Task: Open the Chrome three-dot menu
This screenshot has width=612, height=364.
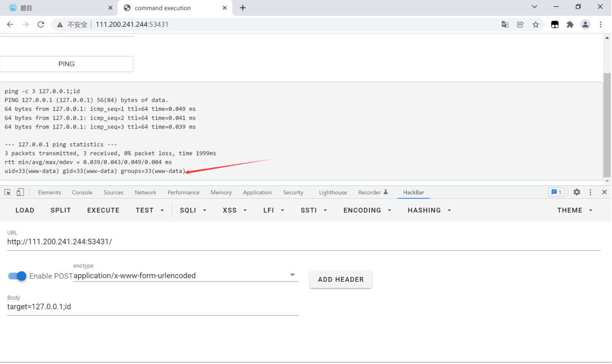Action: pyautogui.click(x=601, y=25)
